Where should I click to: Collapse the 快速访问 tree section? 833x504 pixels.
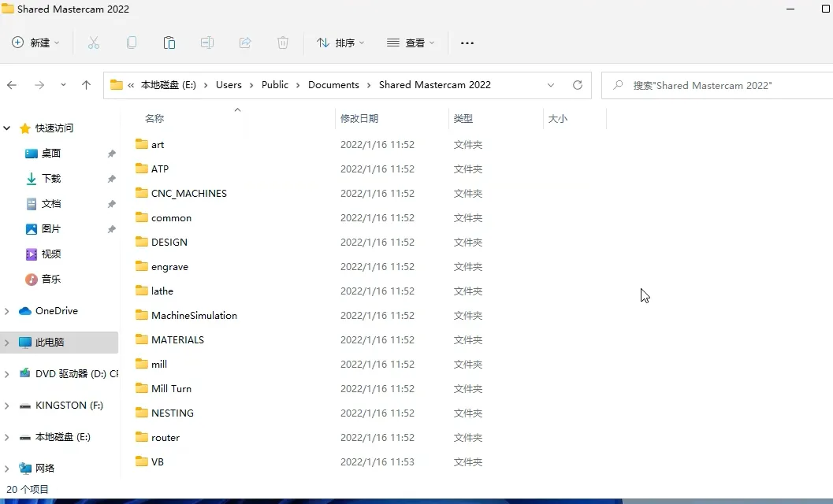(x=7, y=128)
